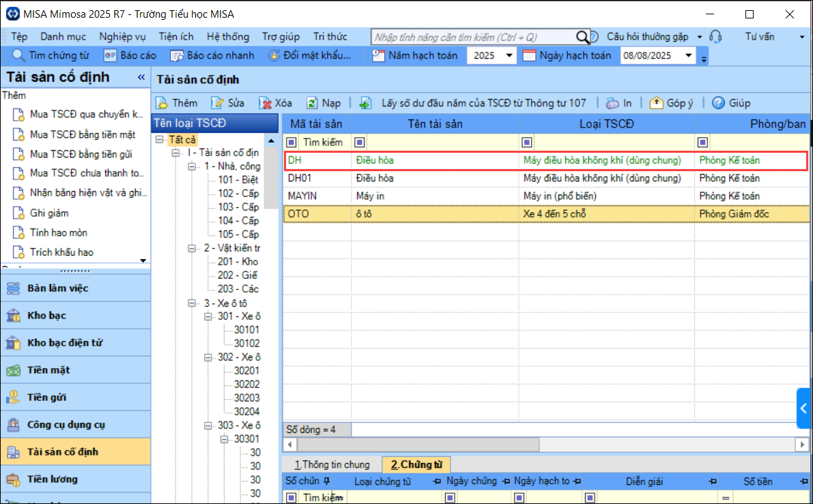Open Báo cáo nhanh toolbar icon
Screen dimensions: 813x504
point(177,55)
